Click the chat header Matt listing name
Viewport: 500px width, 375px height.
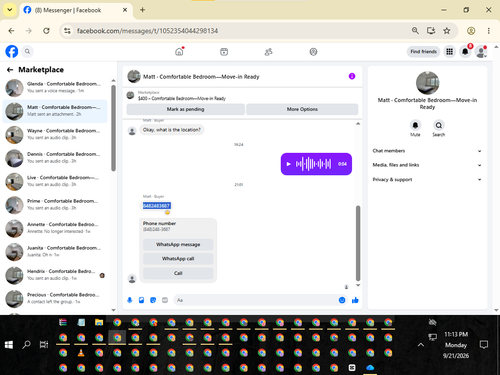pyautogui.click(x=201, y=77)
